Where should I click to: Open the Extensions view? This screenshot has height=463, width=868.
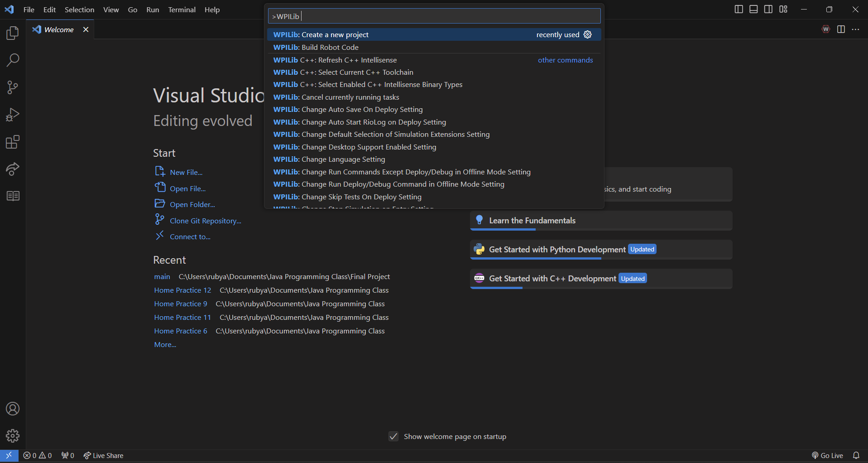pyautogui.click(x=13, y=142)
